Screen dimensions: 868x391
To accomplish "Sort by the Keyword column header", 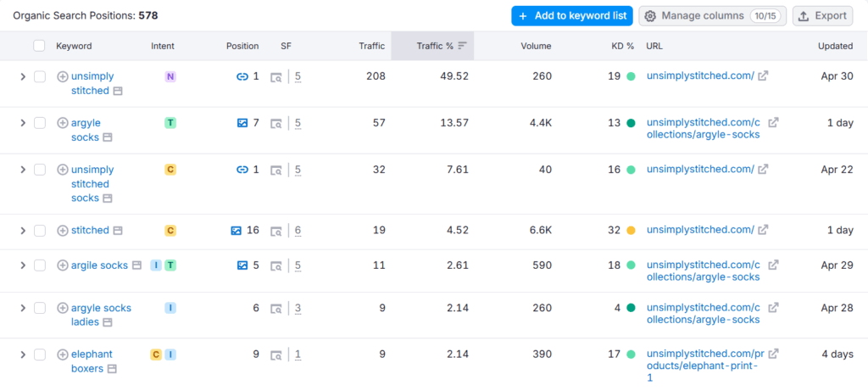I will point(74,46).
